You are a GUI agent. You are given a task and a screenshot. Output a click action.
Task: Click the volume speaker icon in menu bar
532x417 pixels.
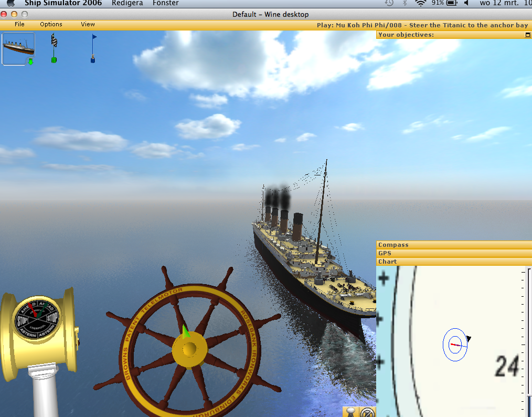pyautogui.click(x=466, y=3)
